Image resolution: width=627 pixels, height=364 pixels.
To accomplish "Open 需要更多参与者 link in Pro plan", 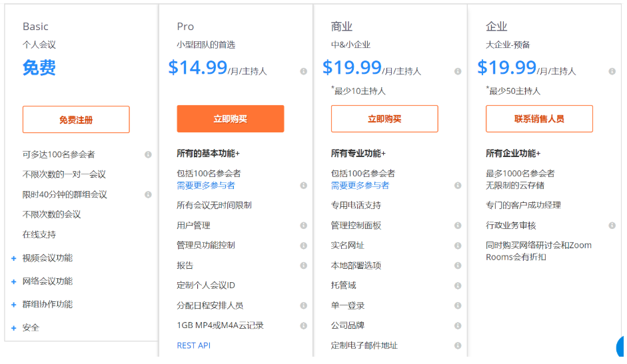I will (x=206, y=186).
